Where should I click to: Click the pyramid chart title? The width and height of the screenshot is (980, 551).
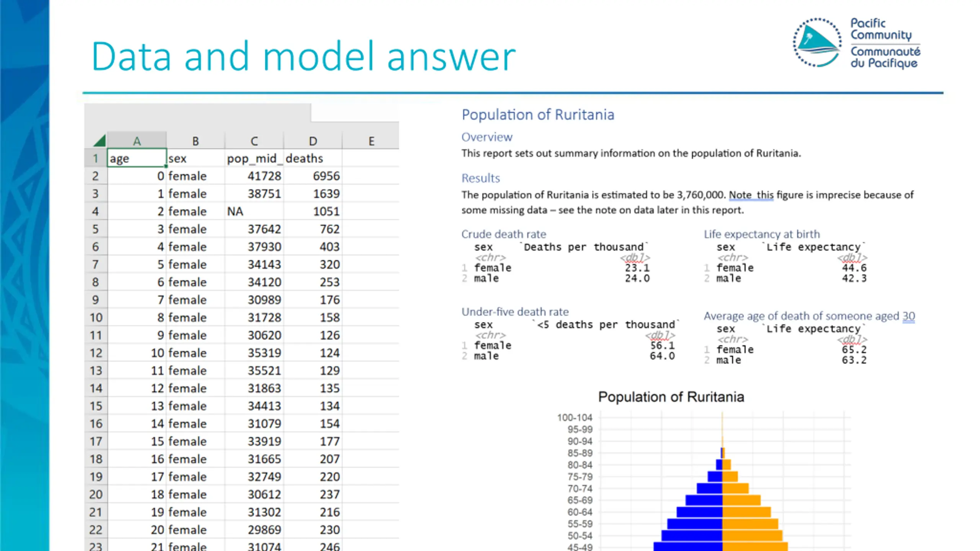pos(671,397)
